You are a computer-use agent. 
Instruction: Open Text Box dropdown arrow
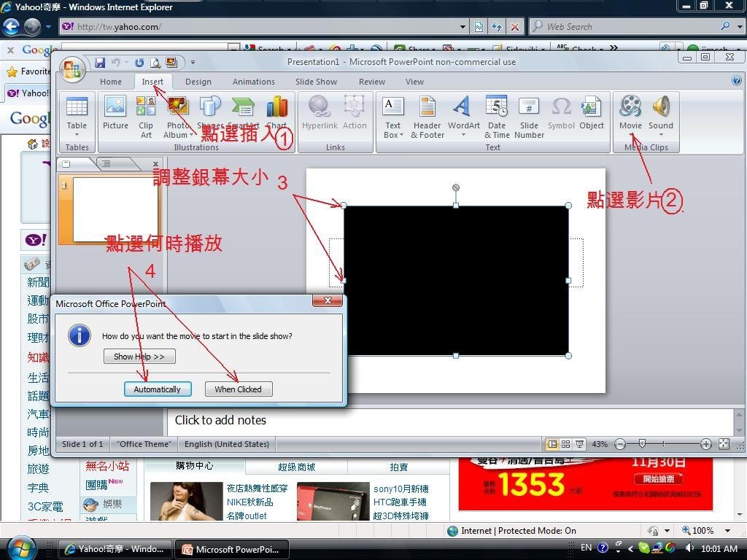[402, 135]
